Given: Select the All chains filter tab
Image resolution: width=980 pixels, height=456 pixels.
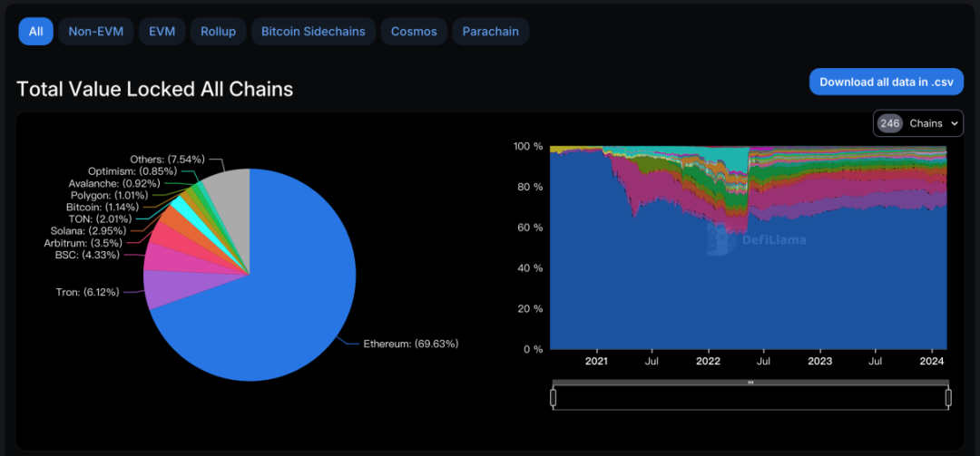Looking at the screenshot, I should 35,31.
